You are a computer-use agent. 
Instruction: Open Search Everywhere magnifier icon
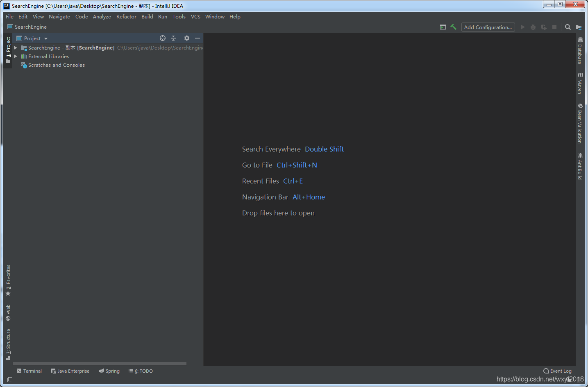click(568, 27)
